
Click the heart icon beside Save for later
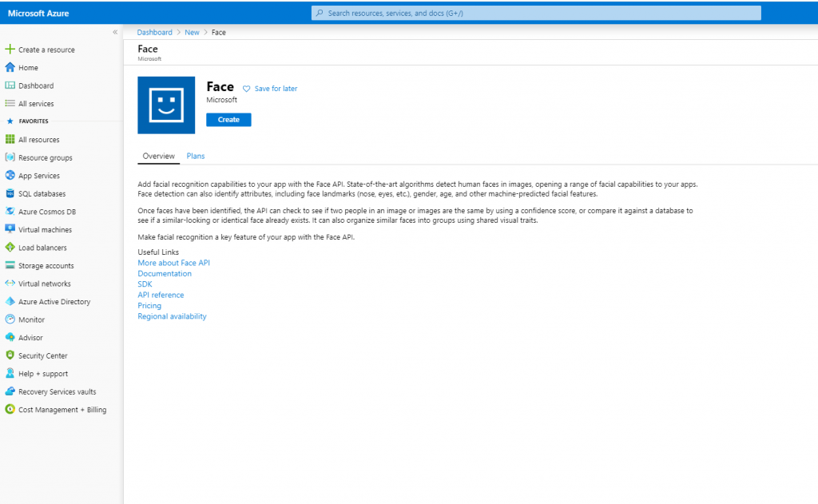click(x=247, y=89)
